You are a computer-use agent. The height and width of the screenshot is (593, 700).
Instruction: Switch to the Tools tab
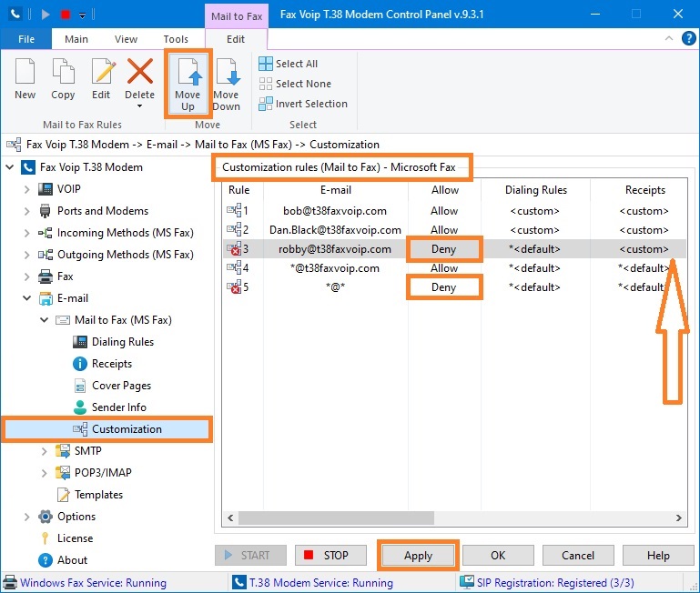tap(176, 39)
